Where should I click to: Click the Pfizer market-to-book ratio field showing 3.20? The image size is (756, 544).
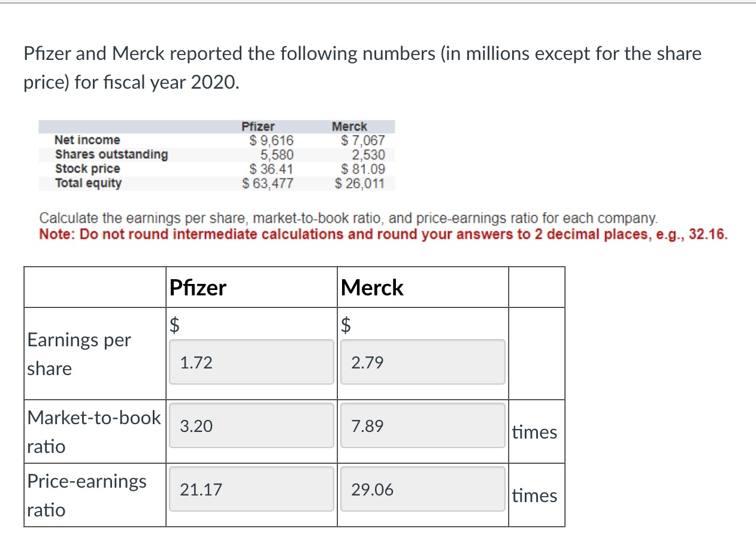(251, 425)
